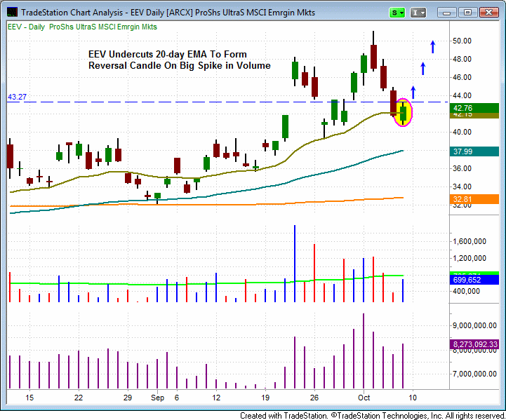Image resolution: width=506 pixels, height=420 pixels.
Task: Click the 7,000,000.00 indicator axis label
Action: click(474, 374)
